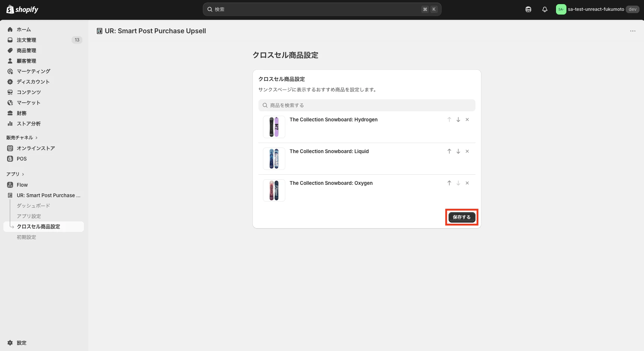This screenshot has width=644, height=351.
Task: Move Hydrogen snowboard down
Action: pyautogui.click(x=458, y=119)
